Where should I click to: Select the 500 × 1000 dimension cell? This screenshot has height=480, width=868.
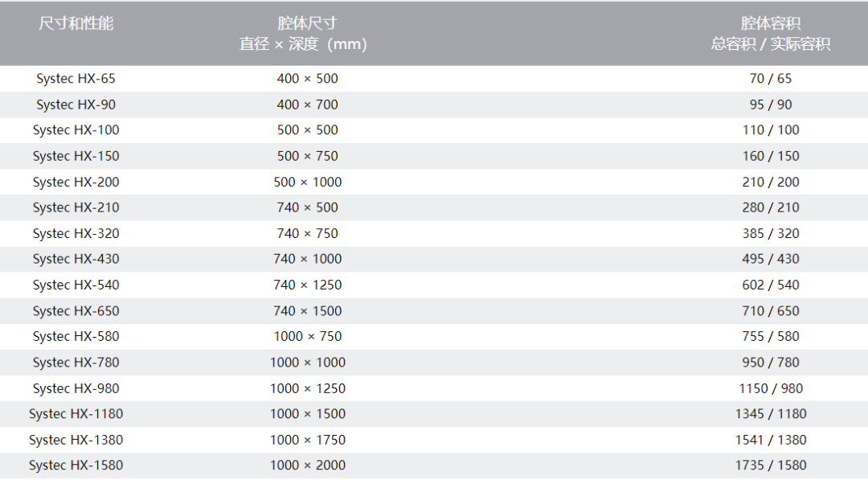tap(307, 182)
